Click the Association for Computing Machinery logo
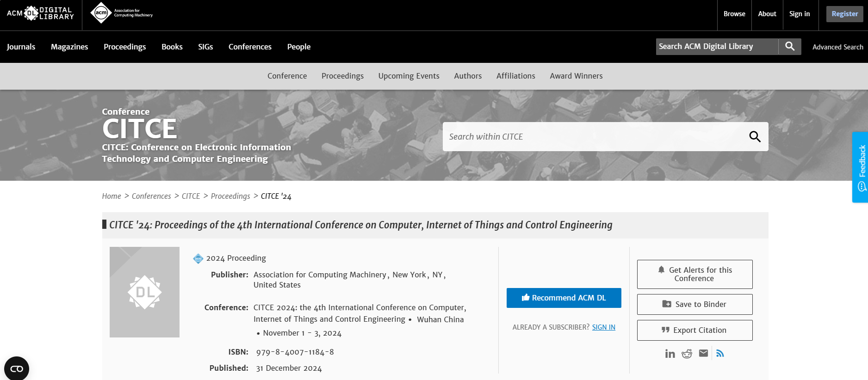 click(x=122, y=13)
